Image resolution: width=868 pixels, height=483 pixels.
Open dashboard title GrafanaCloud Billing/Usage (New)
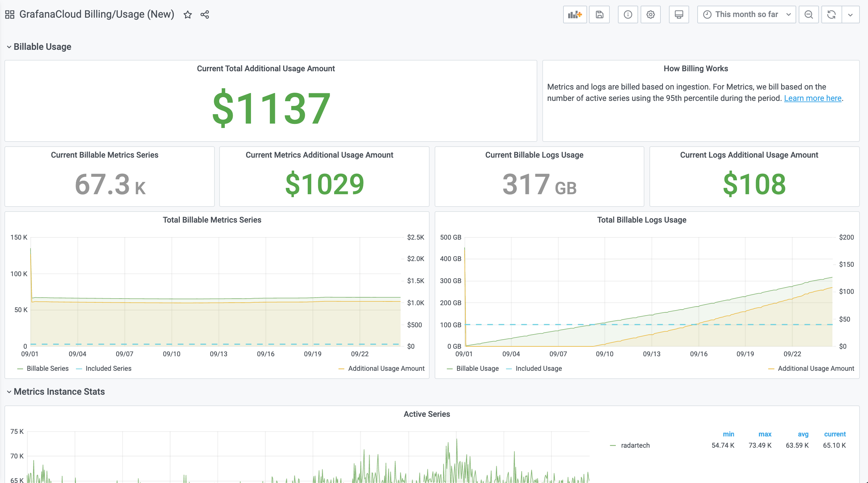(x=97, y=14)
